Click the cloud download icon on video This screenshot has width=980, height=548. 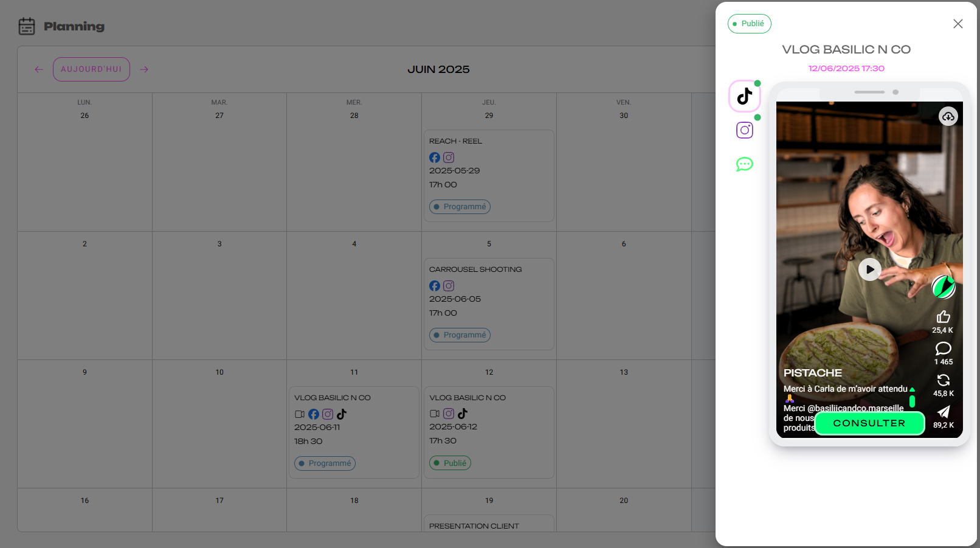coord(948,116)
